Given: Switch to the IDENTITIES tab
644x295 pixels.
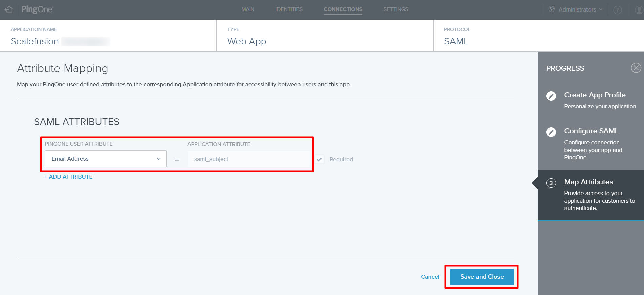Looking at the screenshot, I should [289, 9].
